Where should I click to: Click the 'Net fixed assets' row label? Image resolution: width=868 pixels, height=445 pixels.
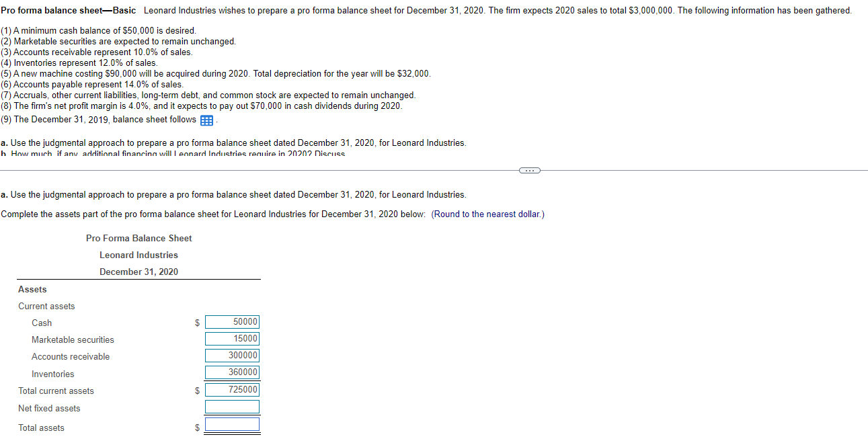[49, 409]
